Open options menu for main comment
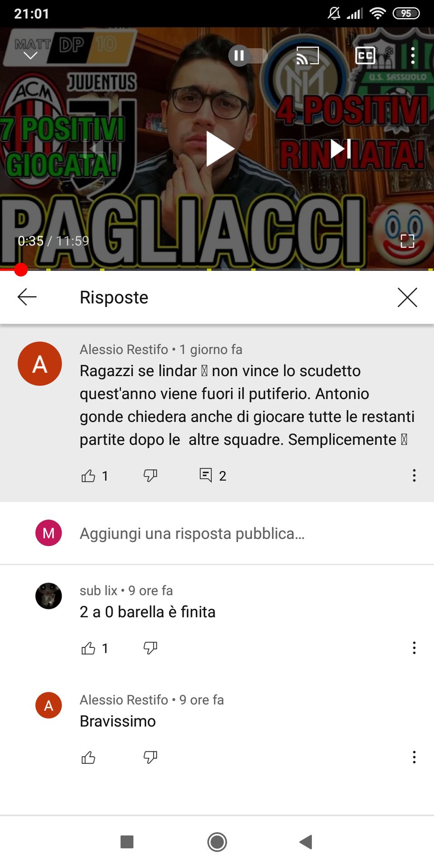 [414, 476]
